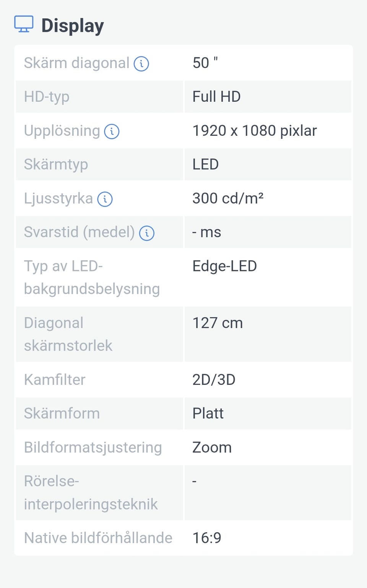Click the Skärm diagonal label
Image resolution: width=367 pixels, height=588 pixels.
click(76, 63)
